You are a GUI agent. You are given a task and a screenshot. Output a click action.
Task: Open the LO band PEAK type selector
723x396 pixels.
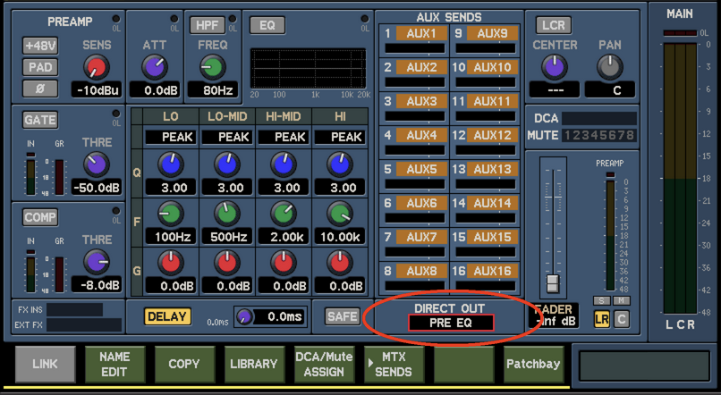point(171,137)
